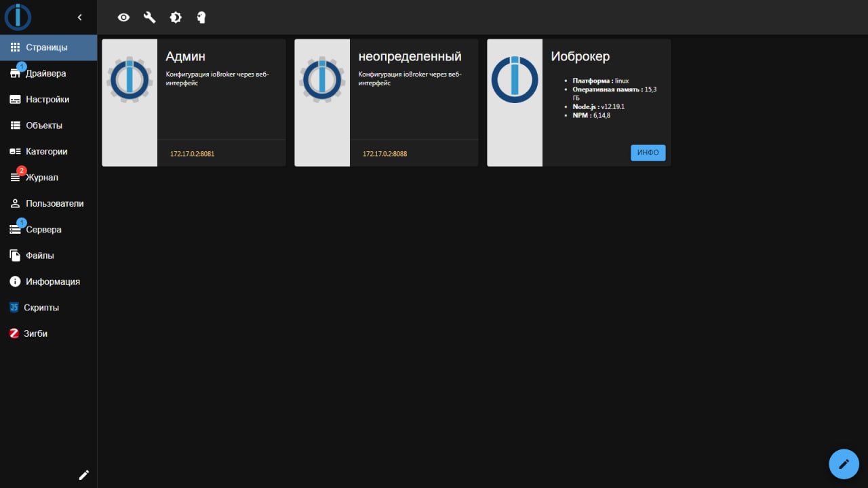This screenshot has width=868, height=488.
Task: Click the Админ card description text
Action: pyautogui.click(x=217, y=79)
